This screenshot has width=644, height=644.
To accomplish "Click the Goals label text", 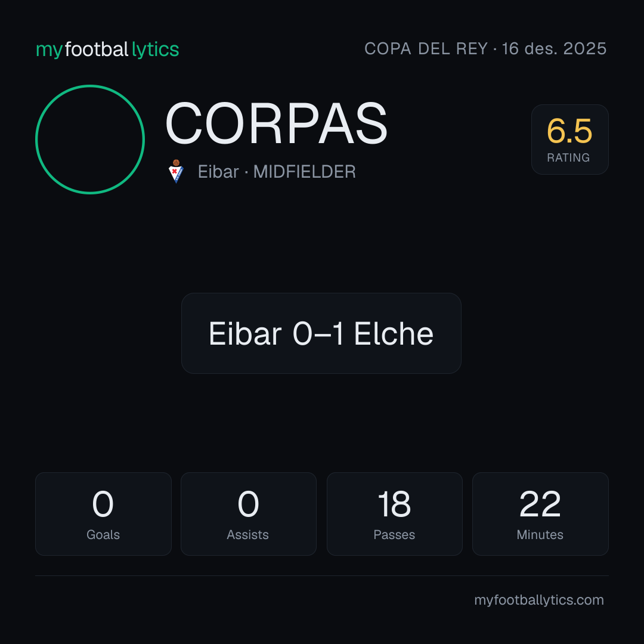I will pyautogui.click(x=103, y=535).
